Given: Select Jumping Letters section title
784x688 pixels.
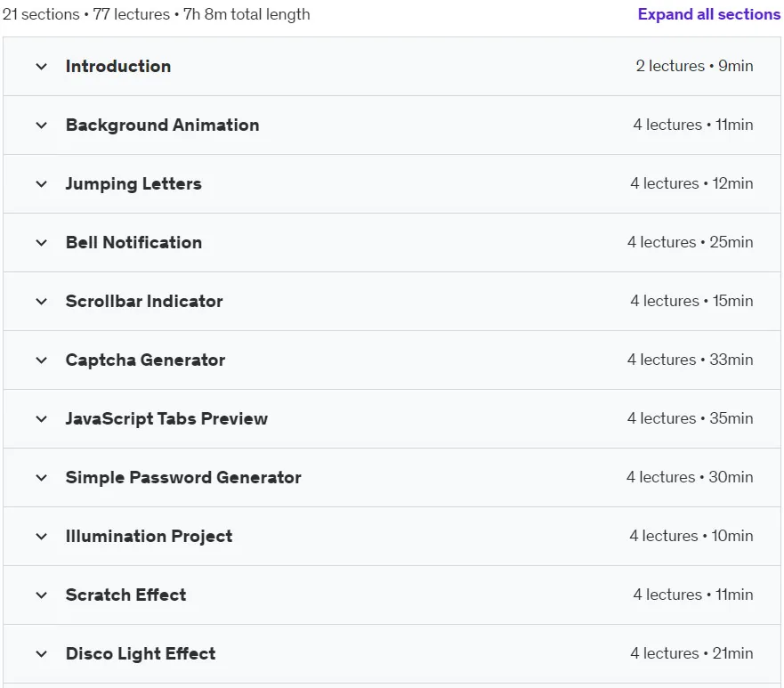Looking at the screenshot, I should pos(133,184).
